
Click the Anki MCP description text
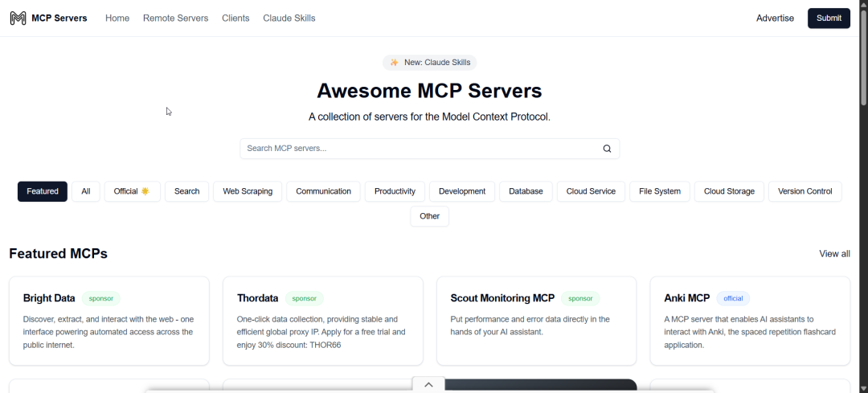pos(750,332)
